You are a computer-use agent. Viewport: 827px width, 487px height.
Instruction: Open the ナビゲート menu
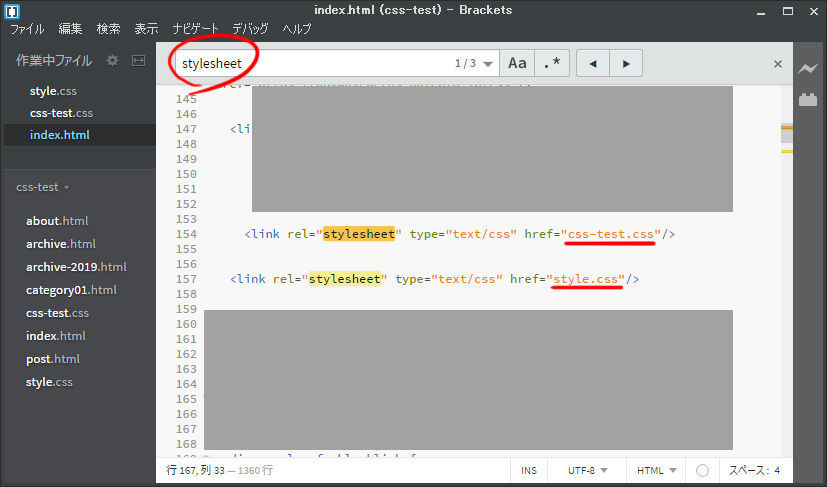point(195,28)
